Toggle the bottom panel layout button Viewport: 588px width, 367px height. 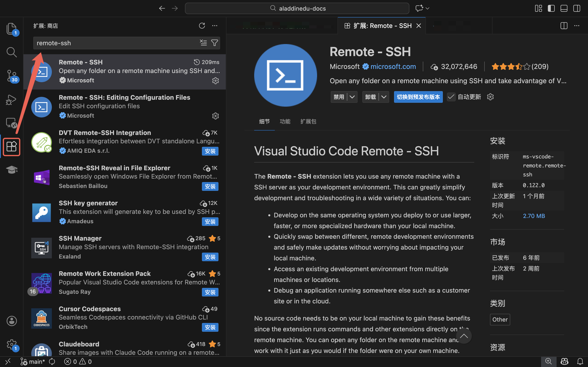pyautogui.click(x=564, y=9)
